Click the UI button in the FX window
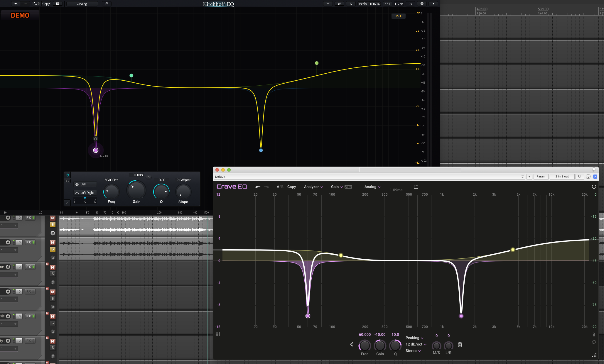Screen dimensions: 604x364 pos(580,177)
